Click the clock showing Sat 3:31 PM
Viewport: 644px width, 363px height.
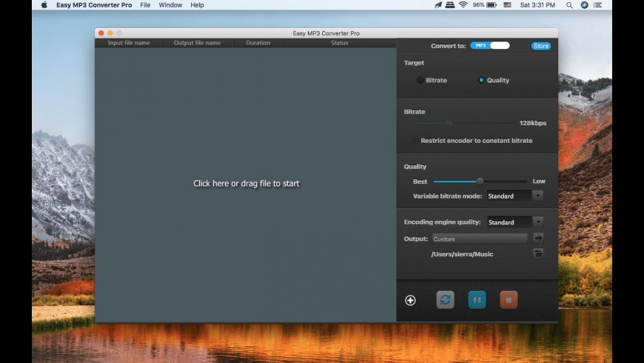(x=537, y=5)
